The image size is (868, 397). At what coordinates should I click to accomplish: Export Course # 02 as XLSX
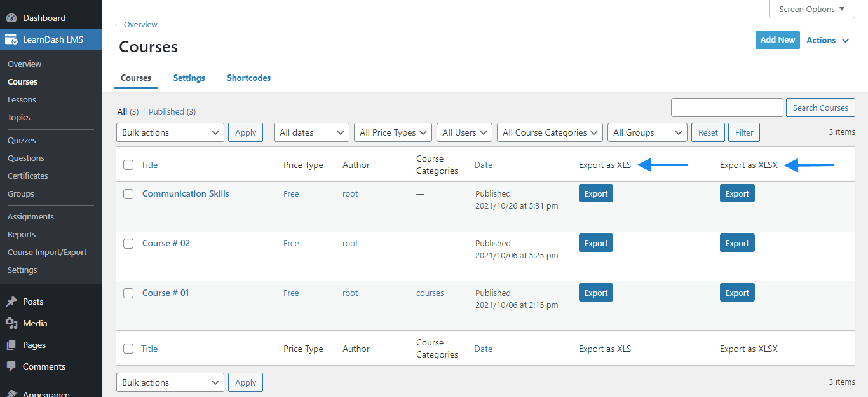737,243
